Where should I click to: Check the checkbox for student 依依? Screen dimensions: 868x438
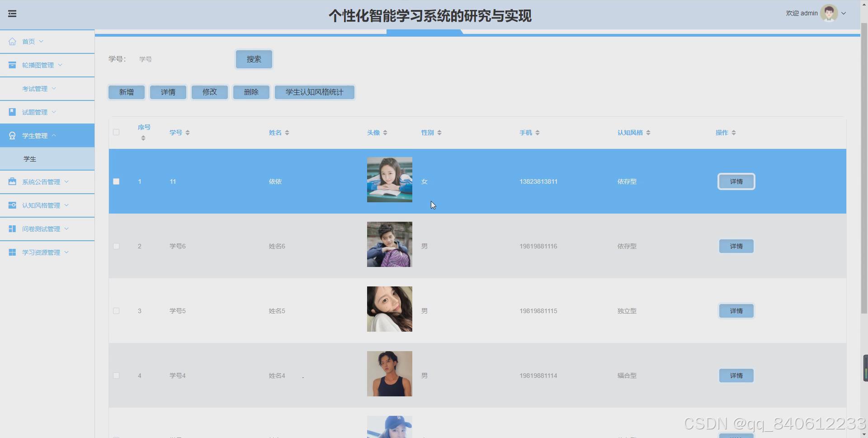[x=116, y=181]
